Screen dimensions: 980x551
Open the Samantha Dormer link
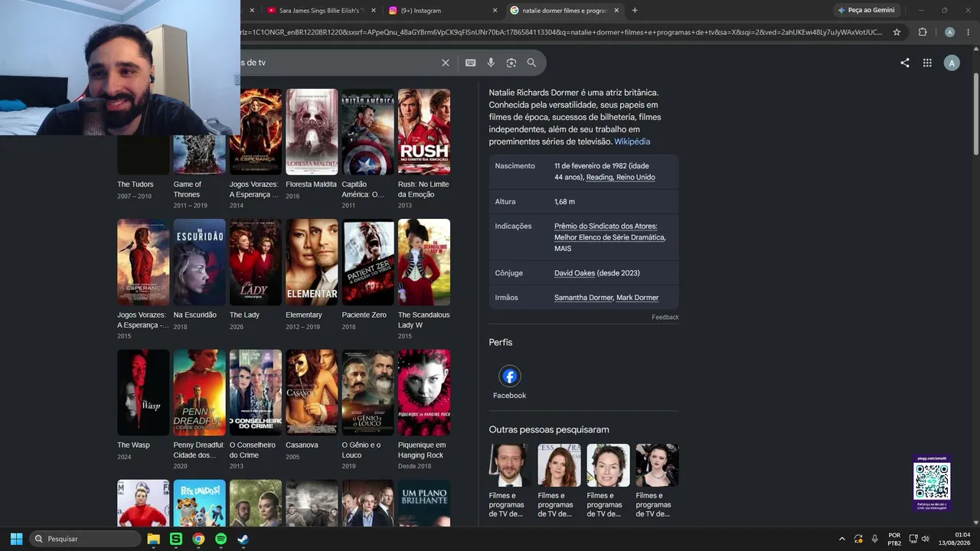[583, 298]
